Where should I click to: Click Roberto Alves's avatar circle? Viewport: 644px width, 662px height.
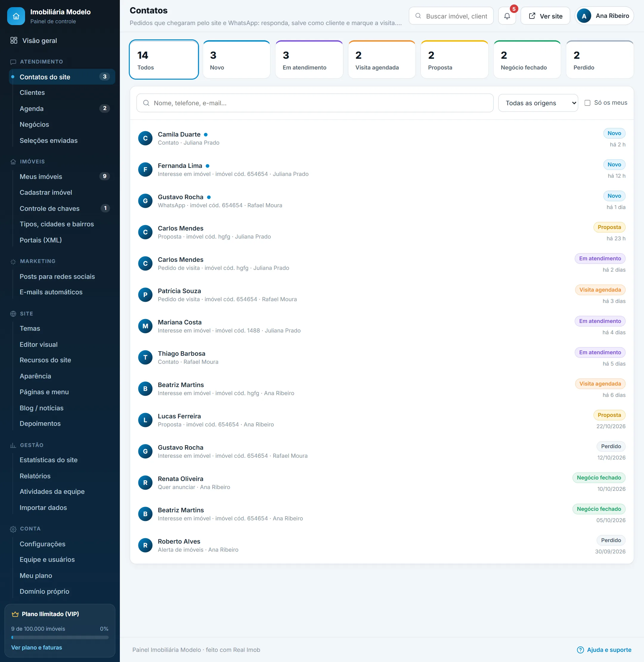pyautogui.click(x=145, y=545)
